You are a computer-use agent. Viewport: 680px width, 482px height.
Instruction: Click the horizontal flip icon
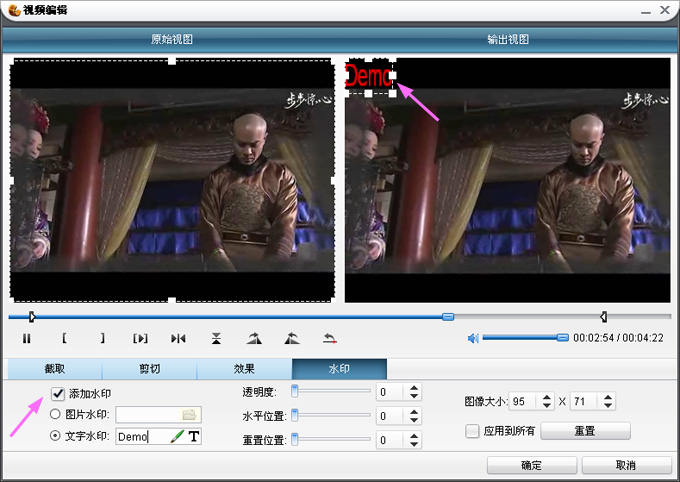(178, 338)
